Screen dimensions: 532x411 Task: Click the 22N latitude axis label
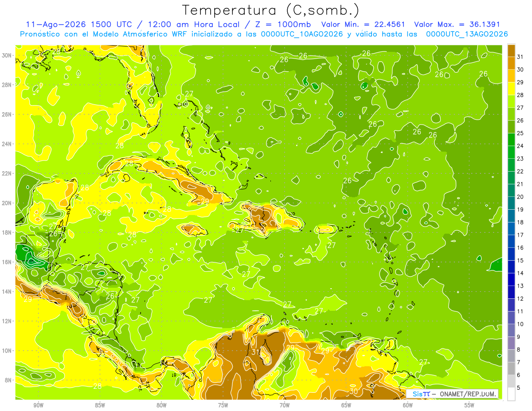(x=7, y=173)
